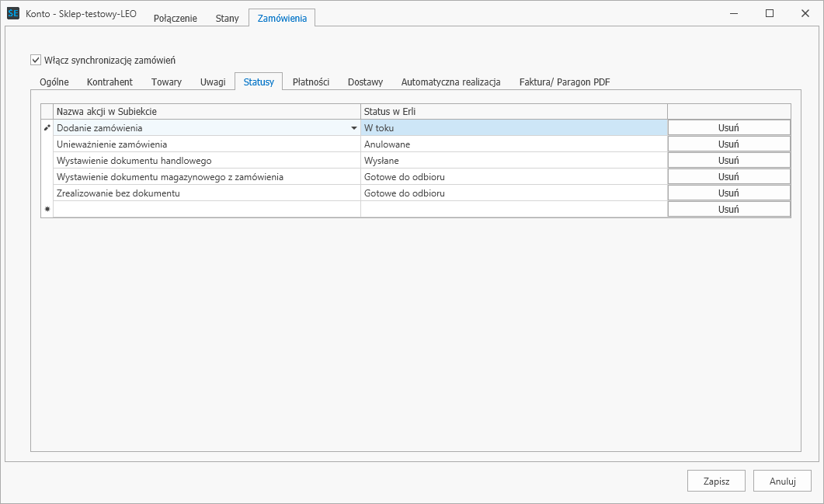The image size is (824, 504).
Task: Select the Unieważnienie zamówienia action cell
Action: coord(207,144)
